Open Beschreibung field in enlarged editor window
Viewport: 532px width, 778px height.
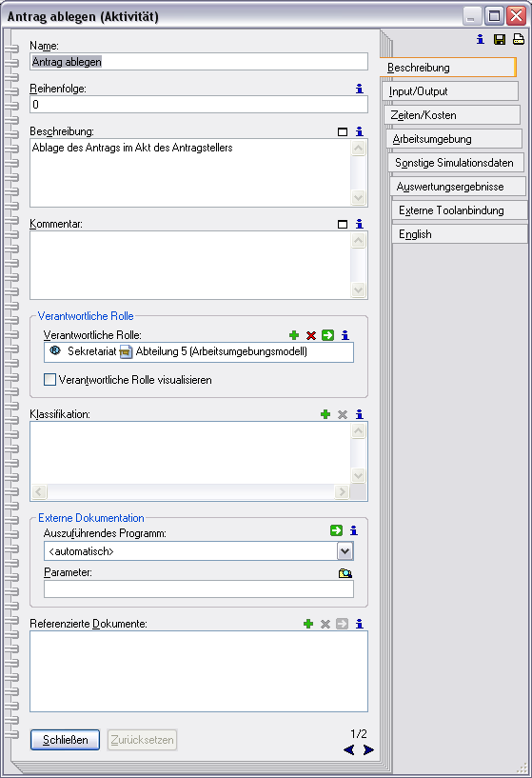[x=342, y=132]
